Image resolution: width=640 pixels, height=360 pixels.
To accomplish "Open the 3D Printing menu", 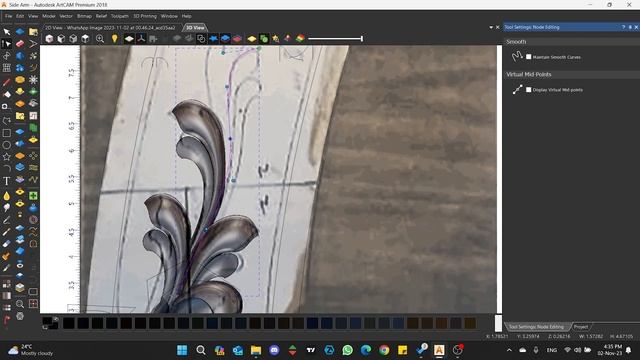I will 145,16.
